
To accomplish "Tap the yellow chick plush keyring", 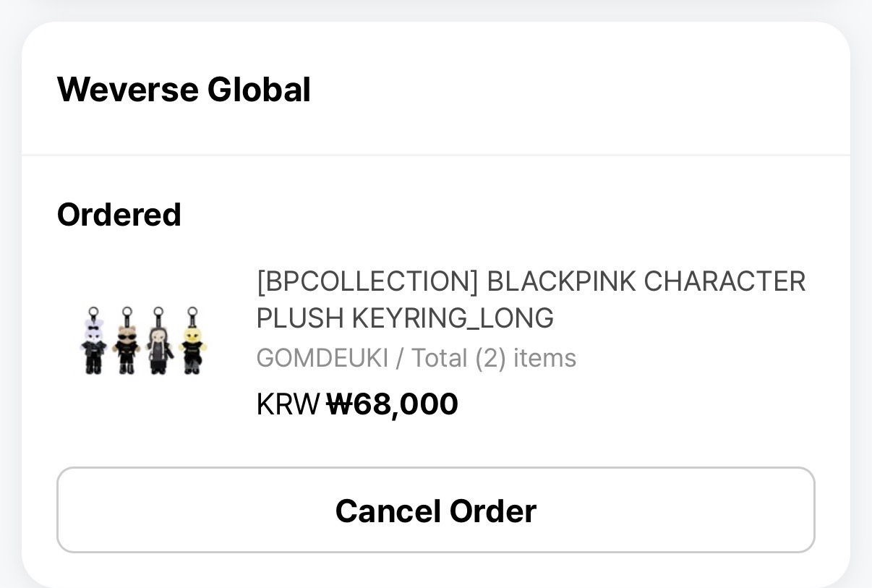I will coord(192,347).
